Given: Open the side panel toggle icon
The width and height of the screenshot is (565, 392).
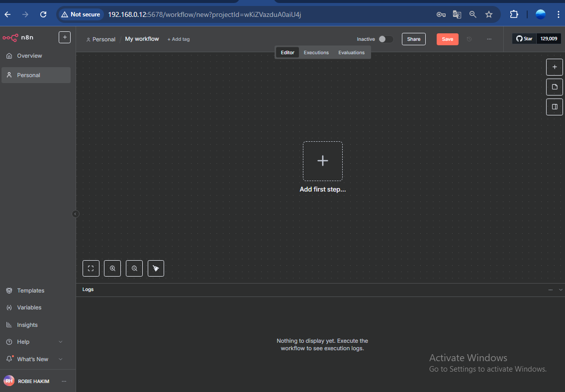Looking at the screenshot, I should [x=555, y=106].
